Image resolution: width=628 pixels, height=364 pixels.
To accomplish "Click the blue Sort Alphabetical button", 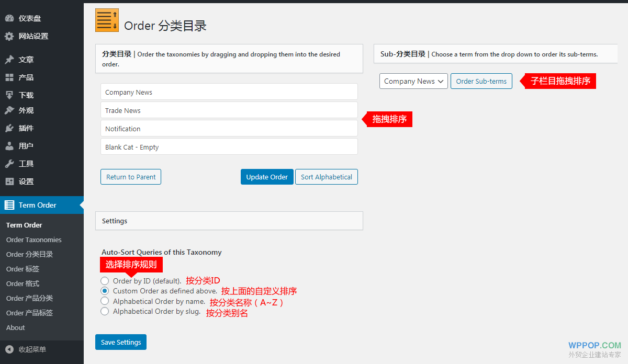I will 326,177.
